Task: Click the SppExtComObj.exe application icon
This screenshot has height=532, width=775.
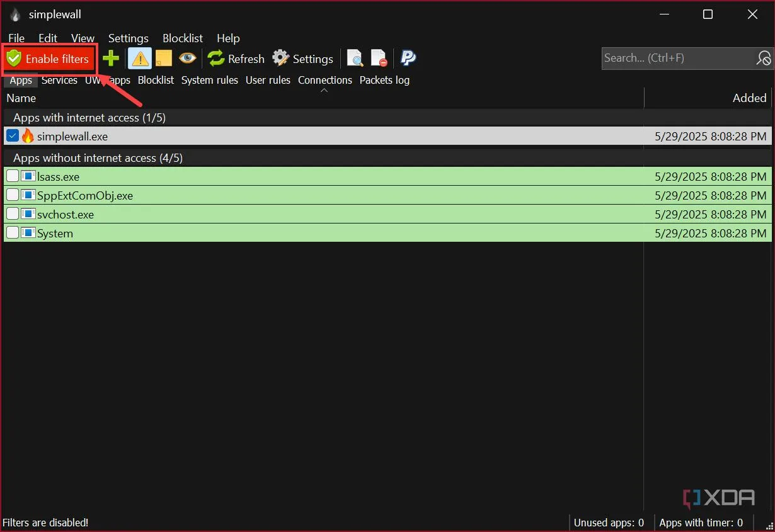Action: point(28,195)
